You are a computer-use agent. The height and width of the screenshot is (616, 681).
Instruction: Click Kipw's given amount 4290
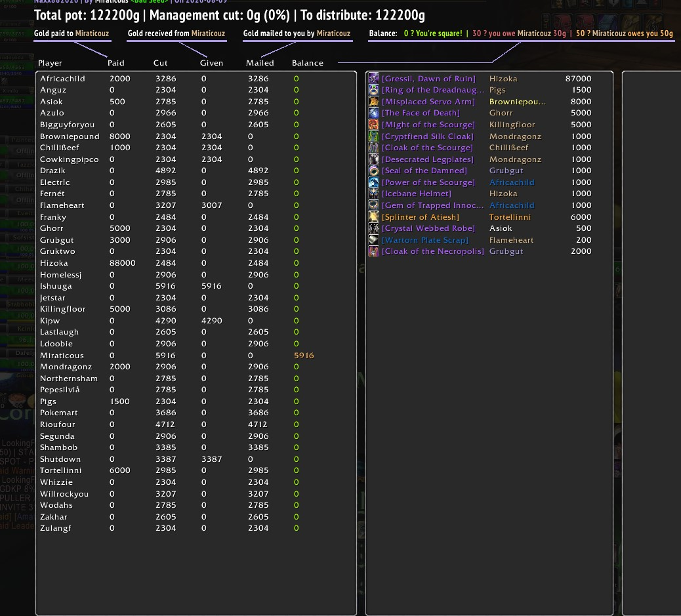[x=211, y=321]
